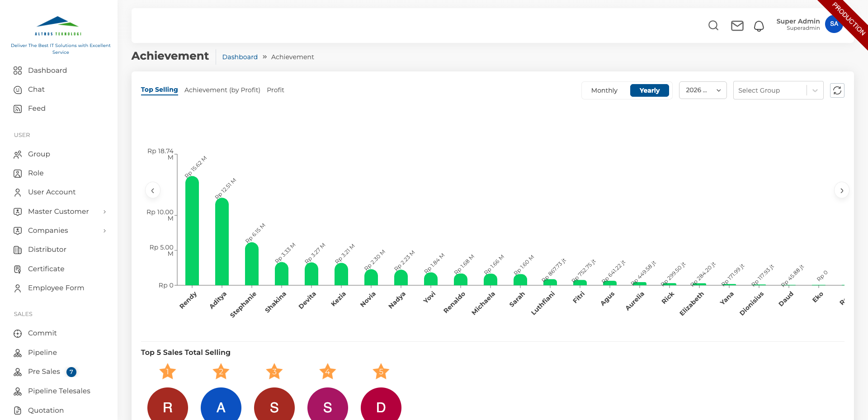Open the 2026 year dropdown
Viewport: 868px width, 420px height.
pyautogui.click(x=703, y=90)
